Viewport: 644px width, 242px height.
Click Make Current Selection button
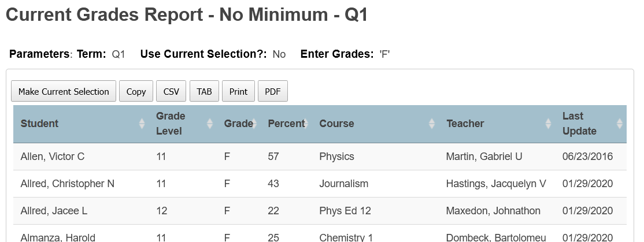point(64,91)
